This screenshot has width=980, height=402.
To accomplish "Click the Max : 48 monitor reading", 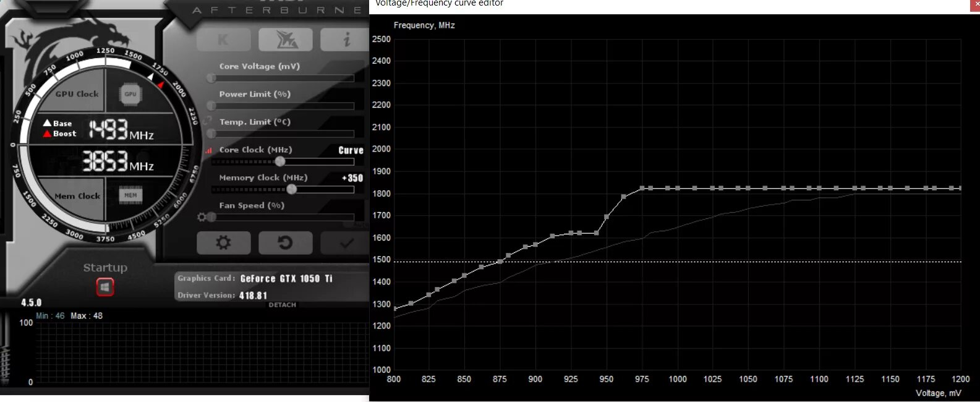I will click(87, 316).
